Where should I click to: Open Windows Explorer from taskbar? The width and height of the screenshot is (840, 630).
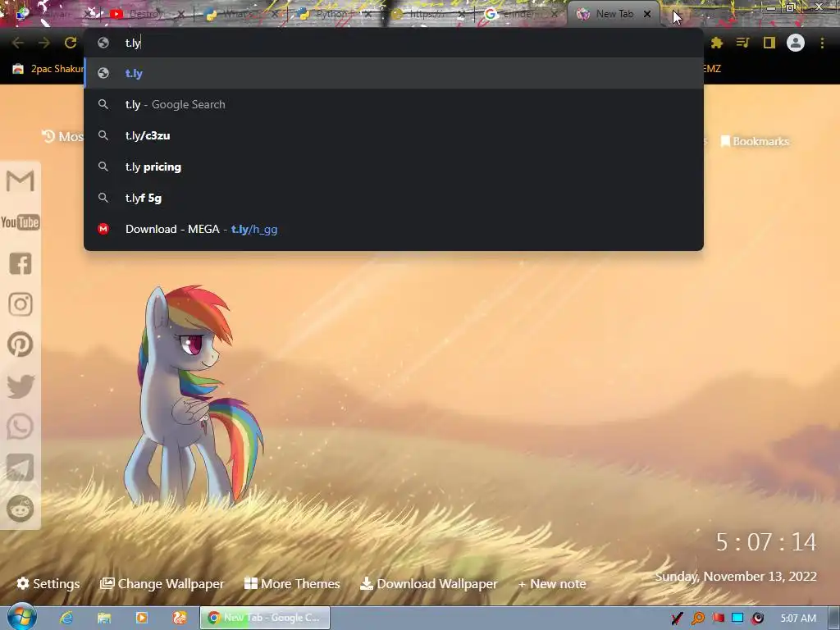click(x=104, y=618)
